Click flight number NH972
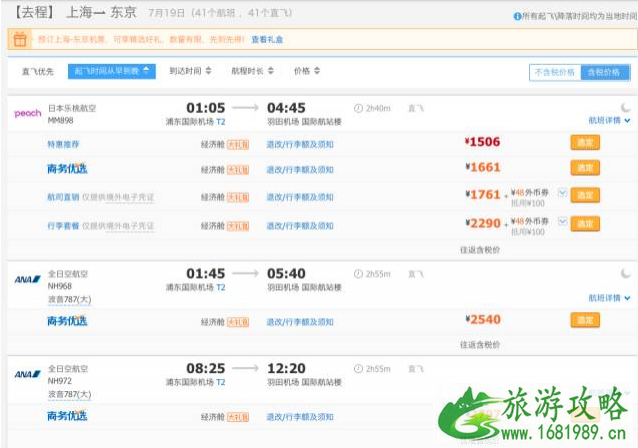The width and height of the screenshot is (638, 448). 59,381
